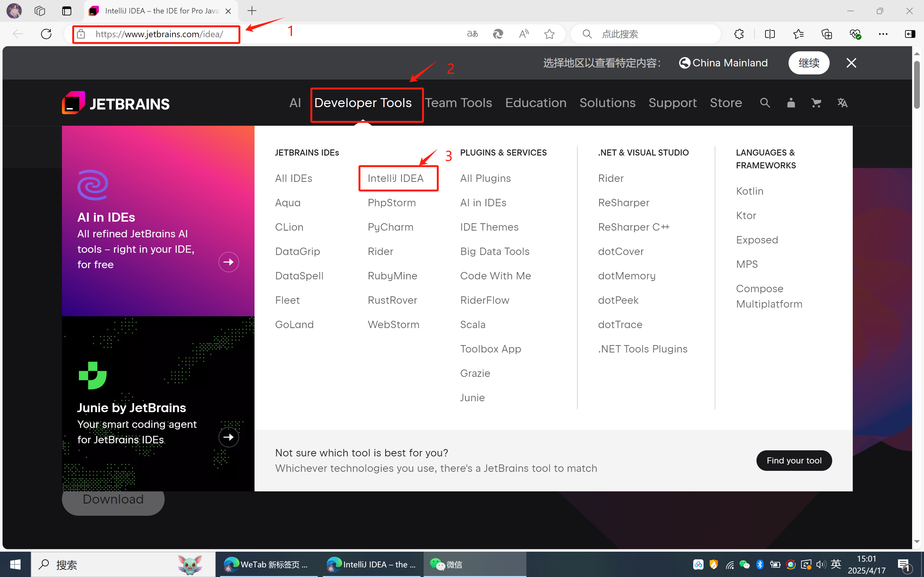Click the IntelliJ IDEA link
Image resolution: width=924 pixels, height=577 pixels.
coord(395,178)
